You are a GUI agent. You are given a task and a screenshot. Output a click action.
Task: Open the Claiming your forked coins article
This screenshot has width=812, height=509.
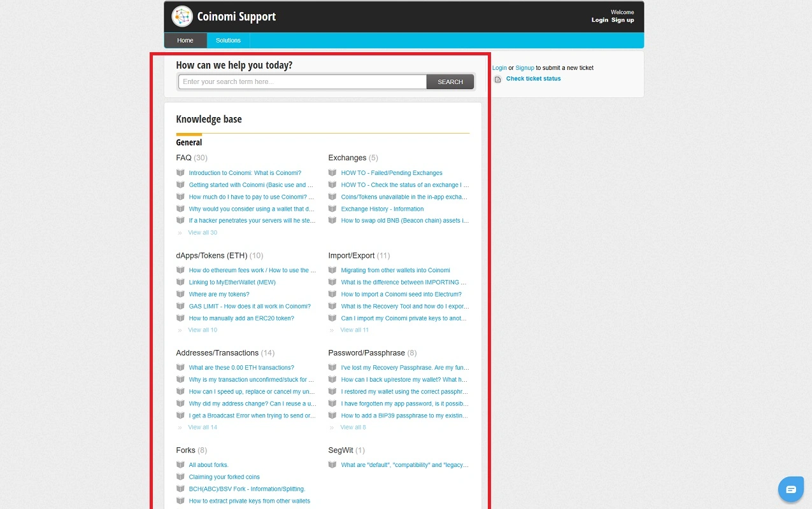(x=224, y=477)
